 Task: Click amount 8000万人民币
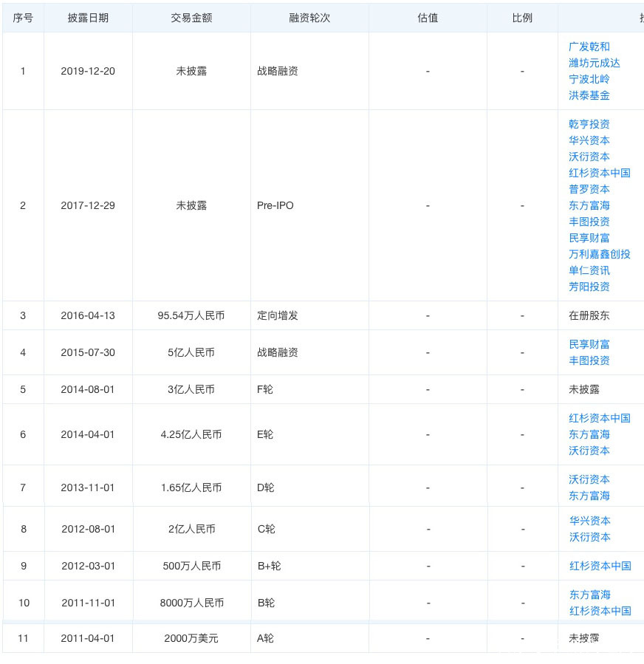192,603
